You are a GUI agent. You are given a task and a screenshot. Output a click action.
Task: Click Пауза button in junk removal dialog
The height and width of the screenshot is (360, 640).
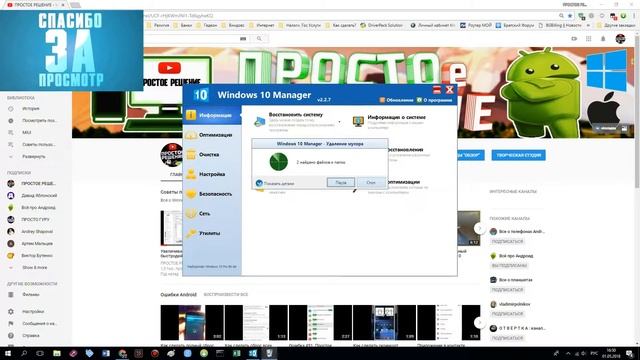(341, 182)
